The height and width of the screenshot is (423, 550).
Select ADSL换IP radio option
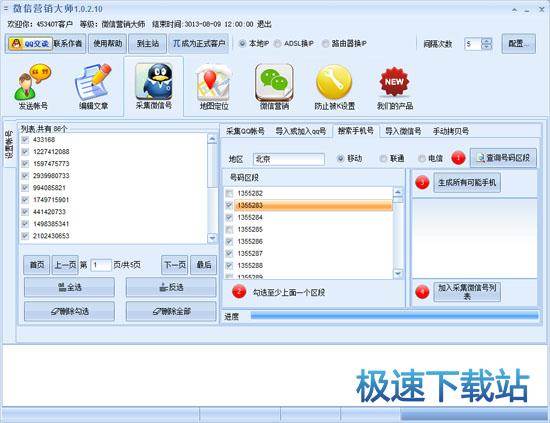tap(277, 44)
